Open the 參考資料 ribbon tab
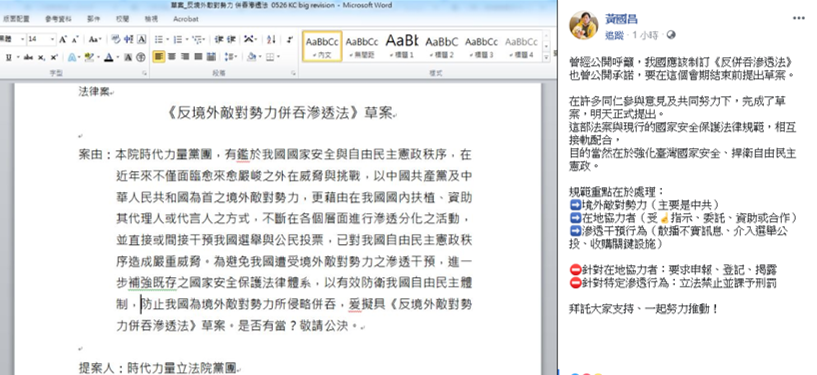The width and height of the screenshot is (817, 375). [x=58, y=19]
